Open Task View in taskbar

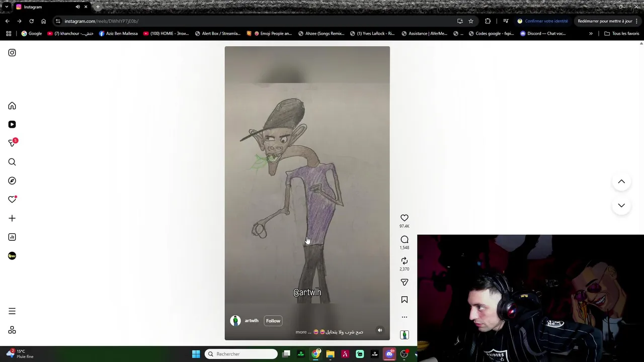pos(286,354)
